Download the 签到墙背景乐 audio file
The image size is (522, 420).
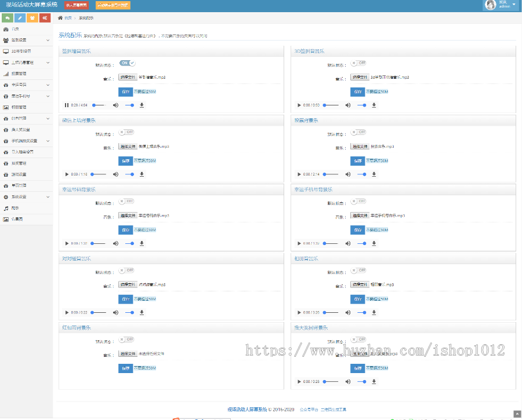click(x=142, y=105)
